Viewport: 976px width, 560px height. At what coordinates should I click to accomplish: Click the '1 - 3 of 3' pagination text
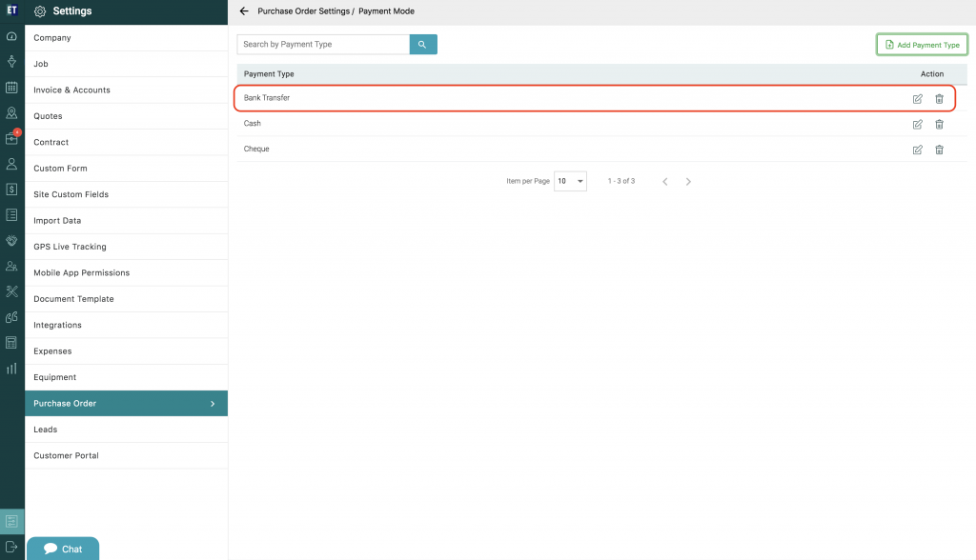pyautogui.click(x=621, y=181)
